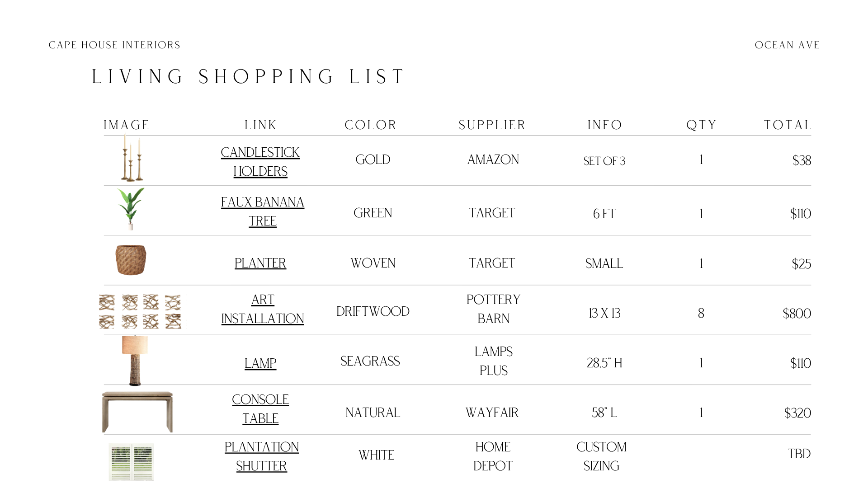Screen dimensions: 868x488
Task: Click the seagrass lamp image
Action: 135,361
